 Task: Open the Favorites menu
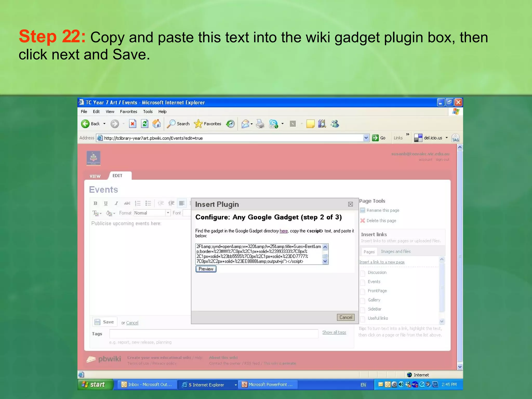click(129, 111)
